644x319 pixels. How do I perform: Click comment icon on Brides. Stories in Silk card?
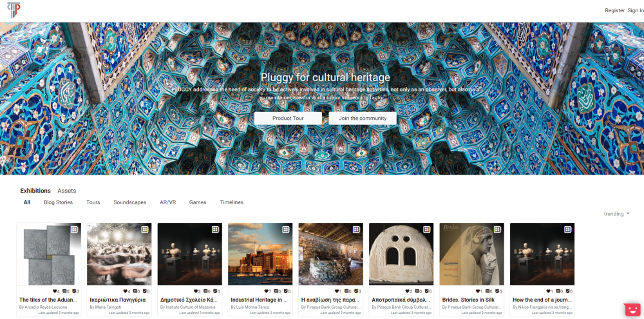click(x=487, y=291)
